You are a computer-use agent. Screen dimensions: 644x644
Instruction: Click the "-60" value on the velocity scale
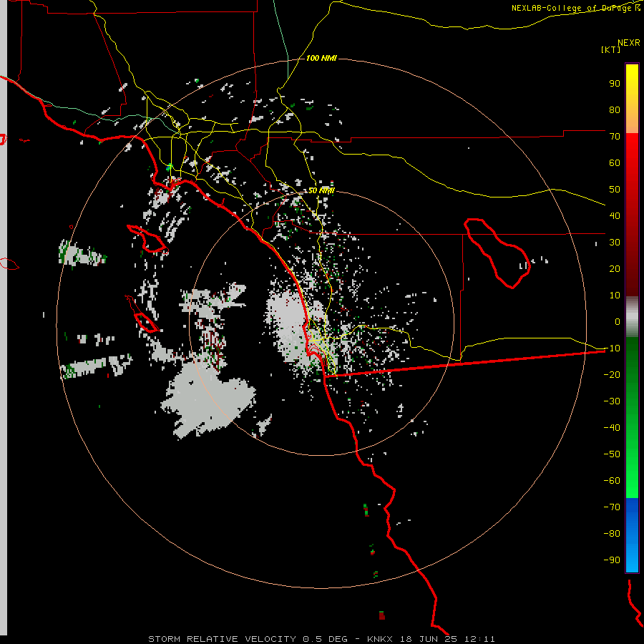tap(612, 481)
